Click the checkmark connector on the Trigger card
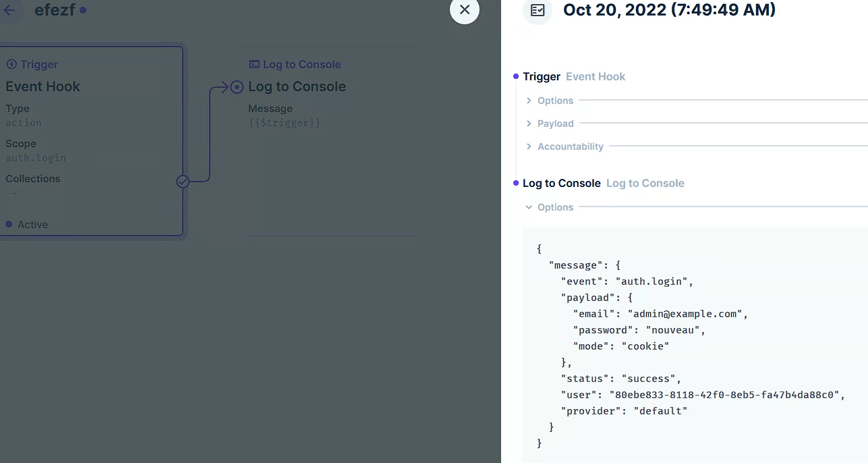The image size is (868, 463). [x=182, y=181]
